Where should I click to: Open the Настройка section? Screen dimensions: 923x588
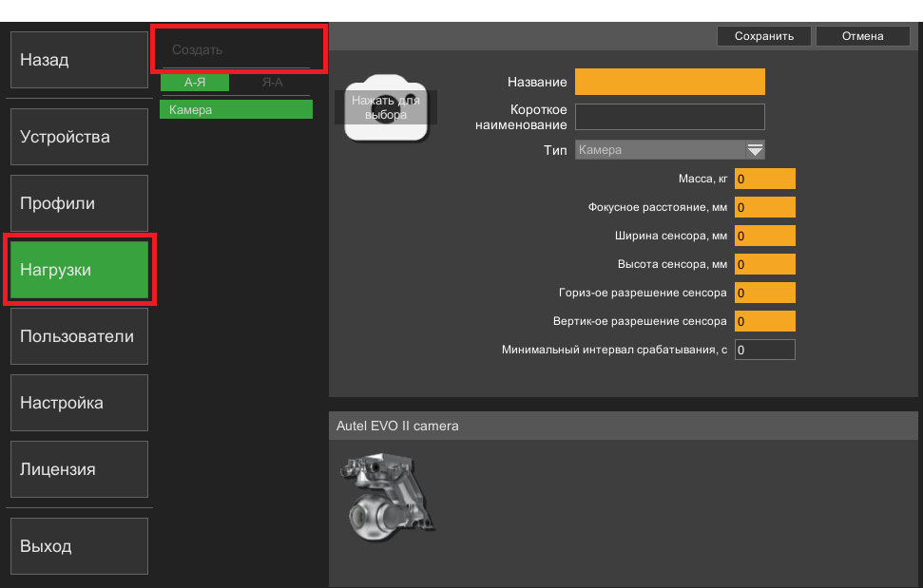pos(80,402)
